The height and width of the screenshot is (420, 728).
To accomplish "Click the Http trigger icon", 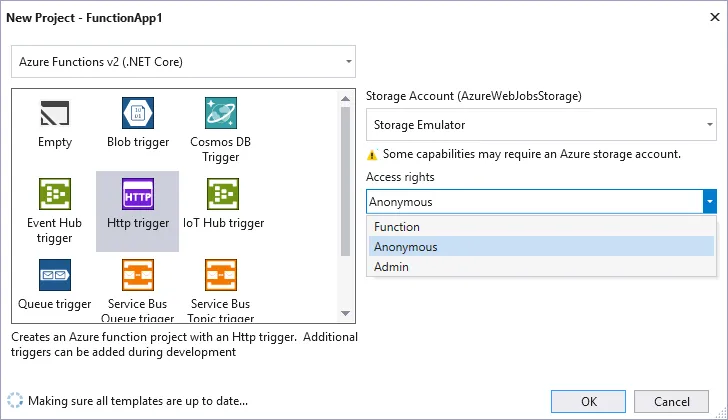I will (x=138, y=194).
